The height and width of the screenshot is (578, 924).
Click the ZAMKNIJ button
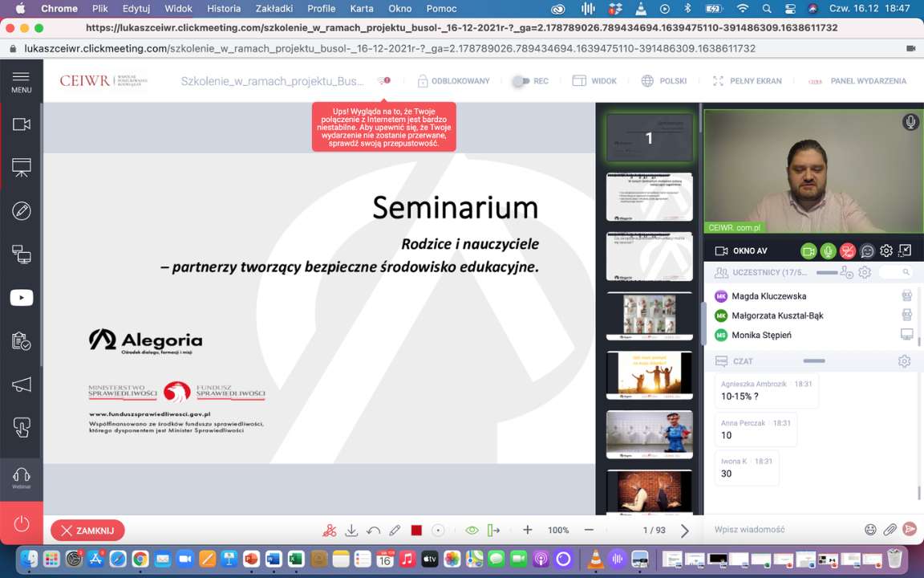tap(87, 531)
